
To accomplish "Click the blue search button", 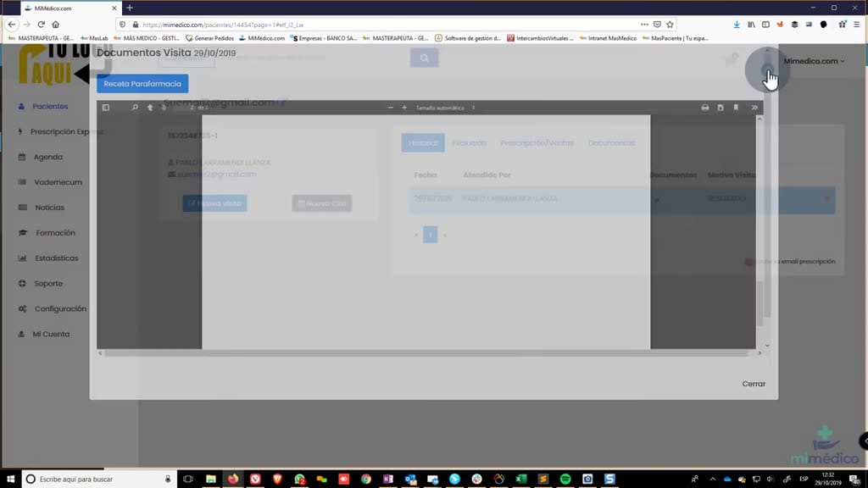I will coord(424,58).
